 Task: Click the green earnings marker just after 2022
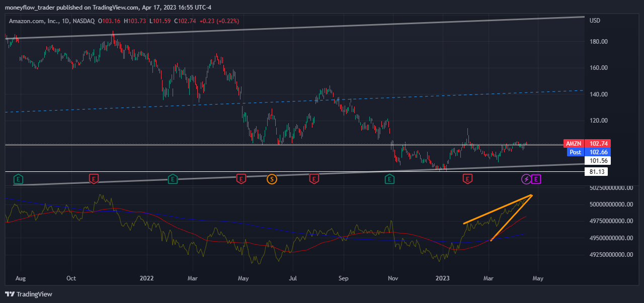pos(173,178)
